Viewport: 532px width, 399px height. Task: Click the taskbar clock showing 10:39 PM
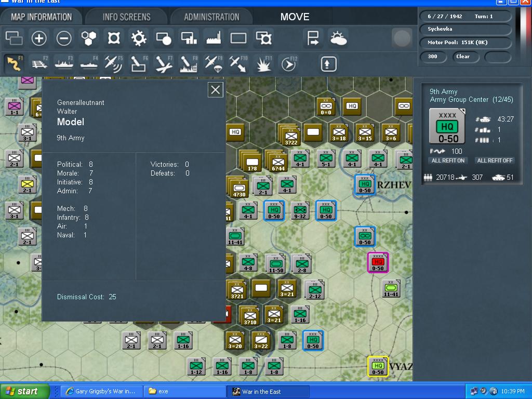(513, 392)
